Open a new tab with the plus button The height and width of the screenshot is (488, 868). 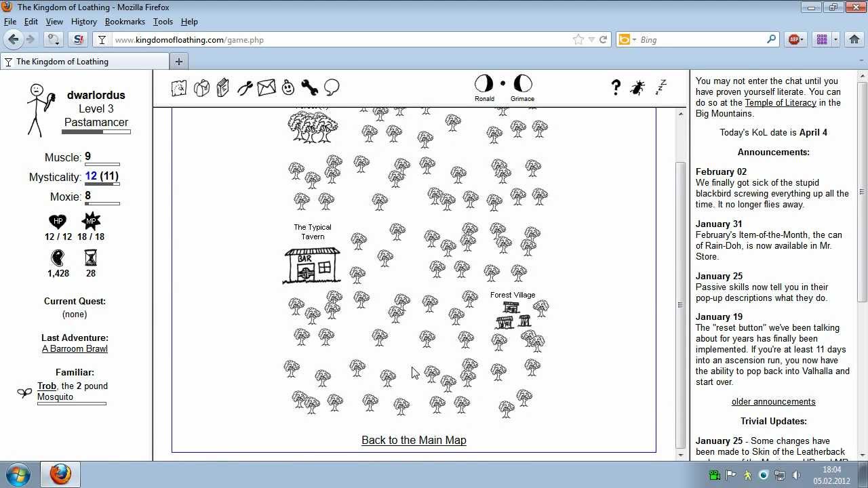click(179, 62)
